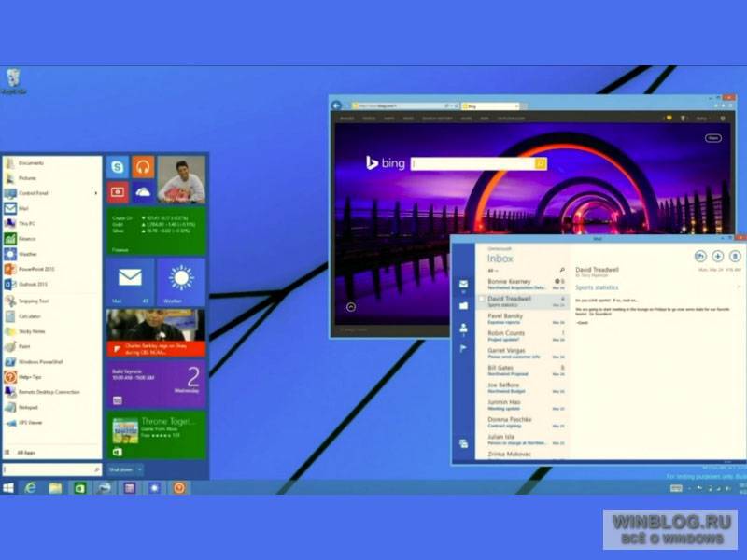Click the Internet Explorer address bar
Viewport: 747px width, 560px height.
click(405, 105)
